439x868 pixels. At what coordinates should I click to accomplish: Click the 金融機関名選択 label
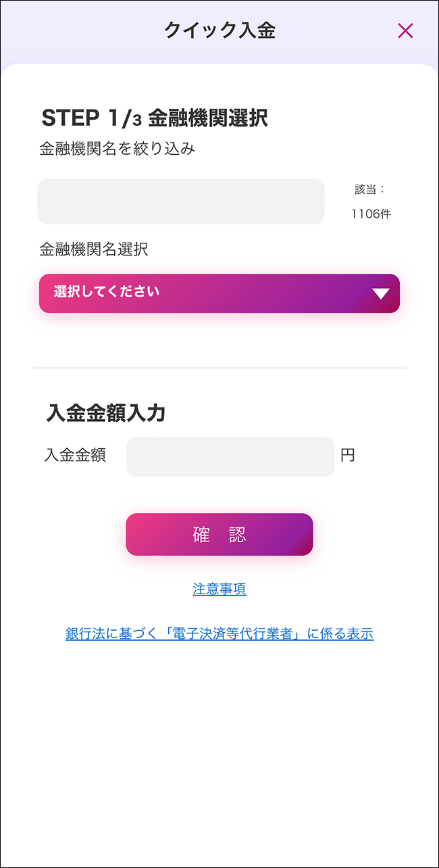94,249
